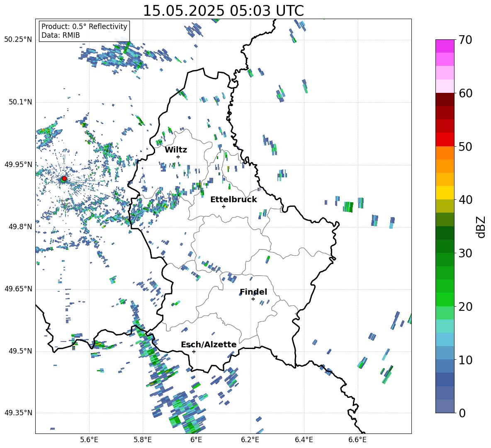Click the 49.8°N latitude label

point(20,227)
